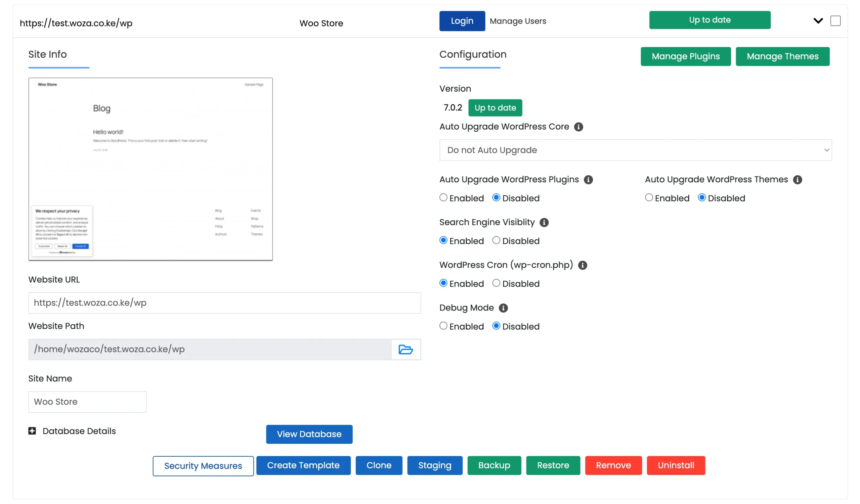
Task: Select Enabled for Search Engine Visiblity
Action: pyautogui.click(x=443, y=240)
